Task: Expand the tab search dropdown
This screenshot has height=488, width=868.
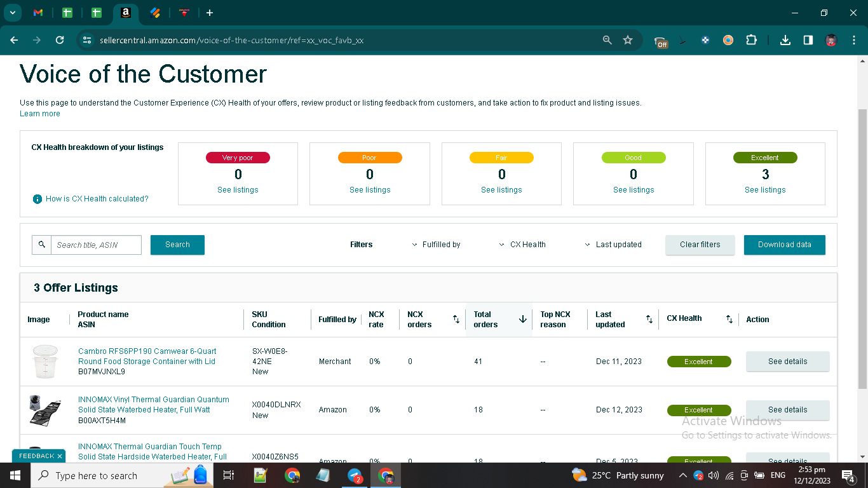Action: coord(12,13)
